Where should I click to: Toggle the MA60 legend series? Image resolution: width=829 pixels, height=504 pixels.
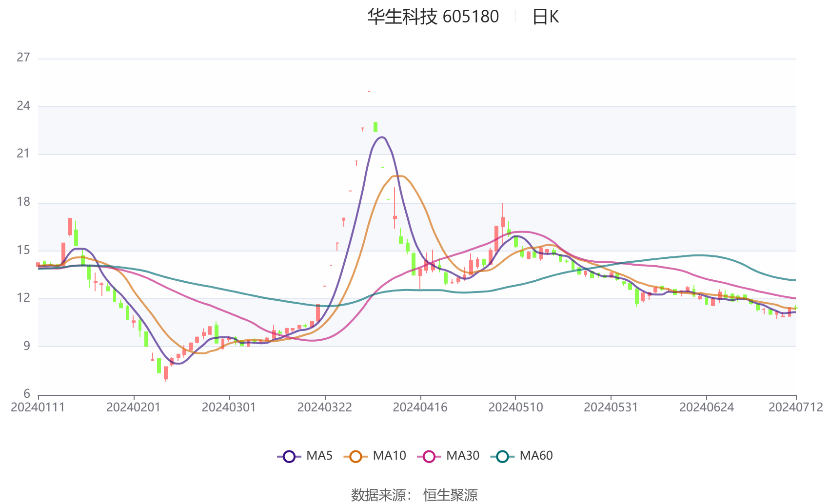[x=522, y=456]
